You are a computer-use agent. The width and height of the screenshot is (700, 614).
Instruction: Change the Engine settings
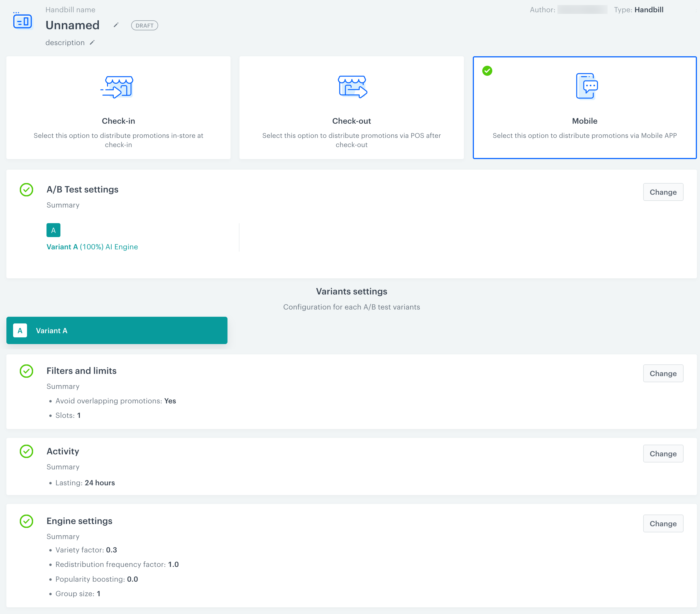[x=663, y=523]
